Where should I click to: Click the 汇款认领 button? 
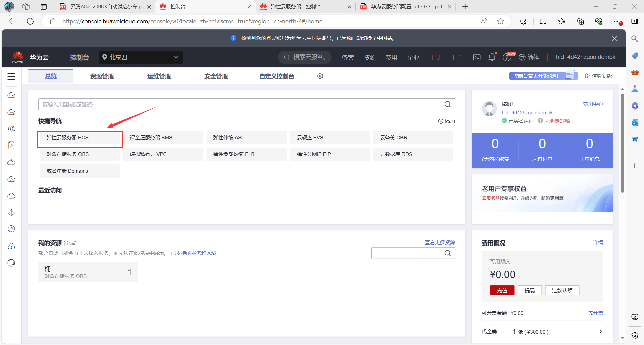562,290
